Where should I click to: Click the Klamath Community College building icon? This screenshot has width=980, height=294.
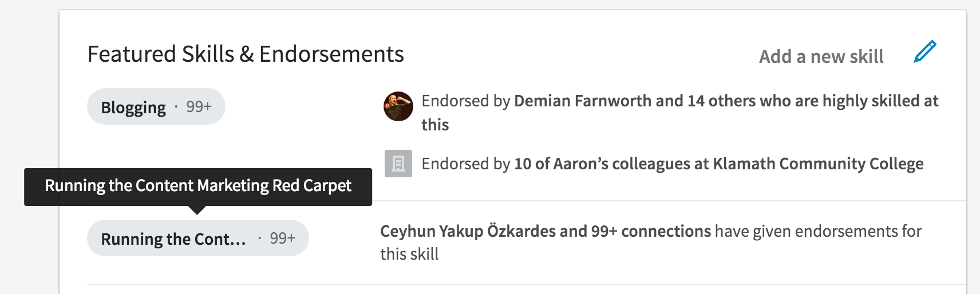tap(398, 164)
